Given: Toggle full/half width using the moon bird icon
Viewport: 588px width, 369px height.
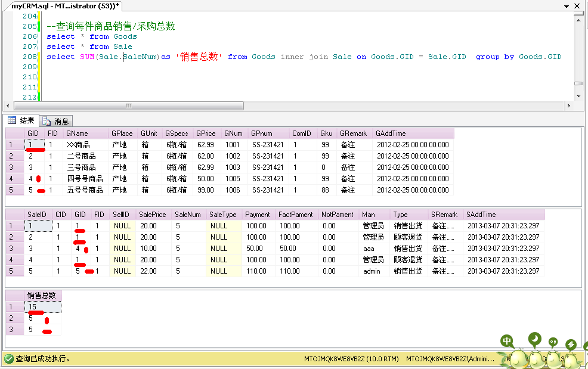Looking at the screenshot, I should tap(536, 339).
